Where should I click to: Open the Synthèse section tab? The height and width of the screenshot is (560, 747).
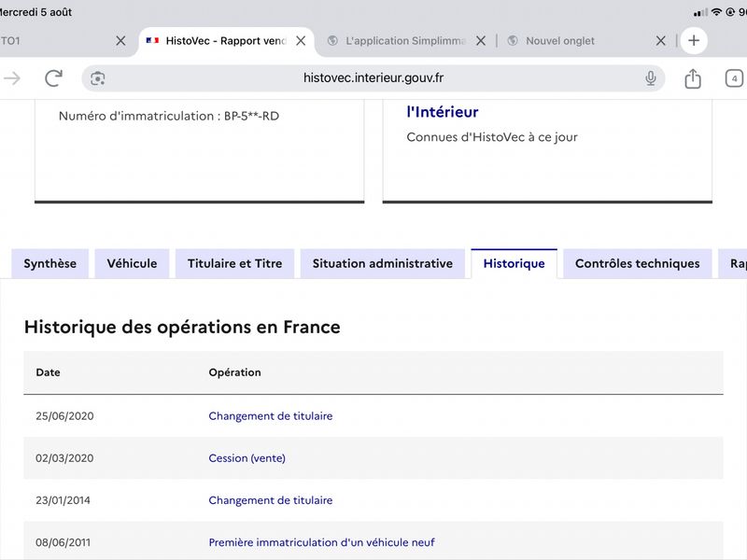tap(50, 263)
